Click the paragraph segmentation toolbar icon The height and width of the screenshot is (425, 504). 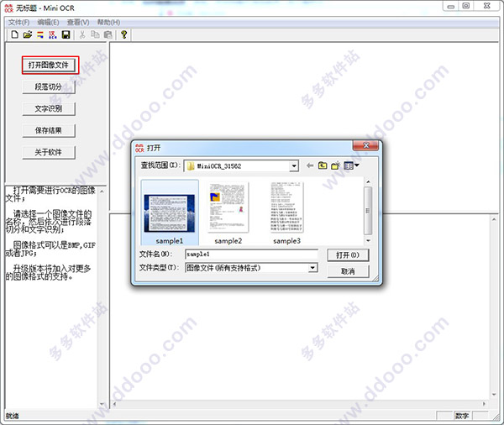[x=40, y=34]
